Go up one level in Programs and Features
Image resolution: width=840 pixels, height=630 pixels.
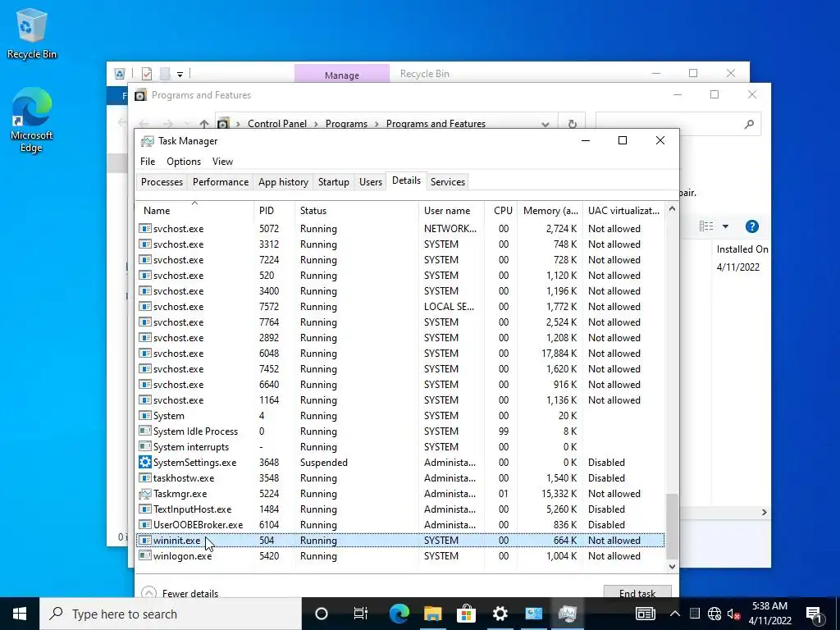203,124
